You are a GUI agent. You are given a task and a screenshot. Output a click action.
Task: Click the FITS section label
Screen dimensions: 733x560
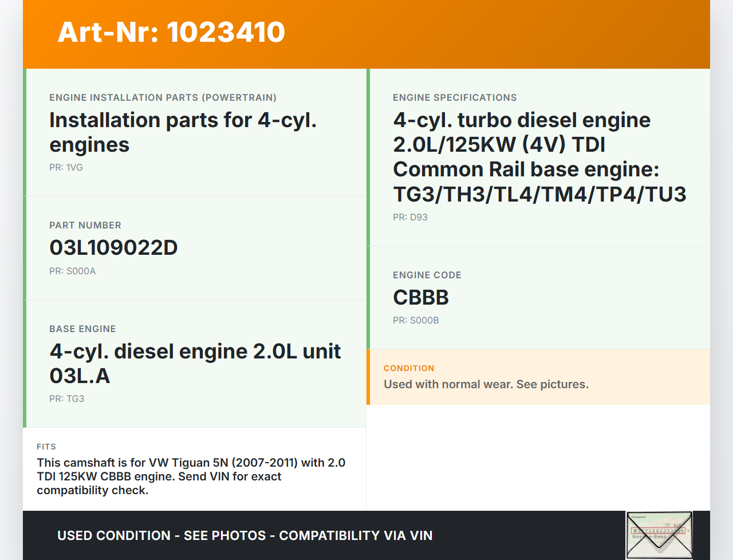coord(46,447)
